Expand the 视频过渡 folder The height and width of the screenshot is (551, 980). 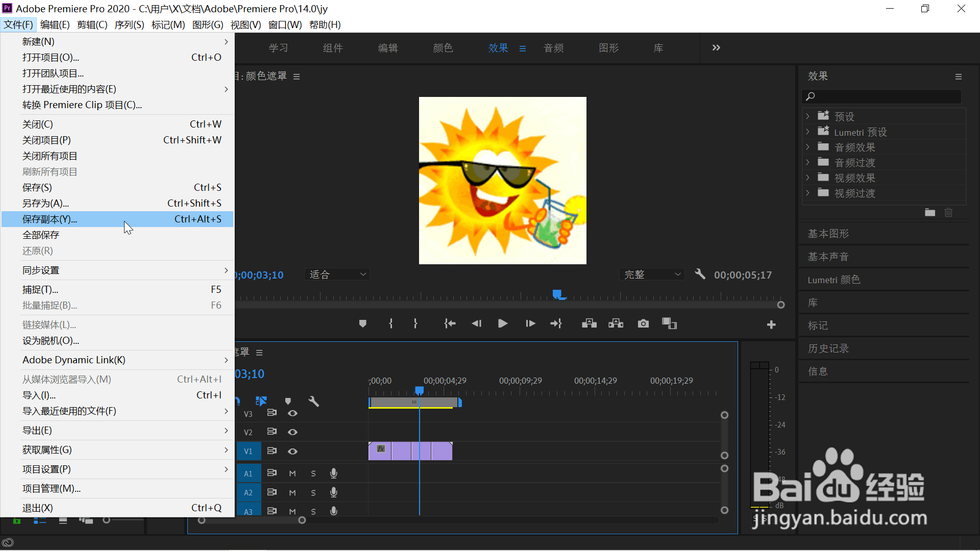pyautogui.click(x=807, y=193)
